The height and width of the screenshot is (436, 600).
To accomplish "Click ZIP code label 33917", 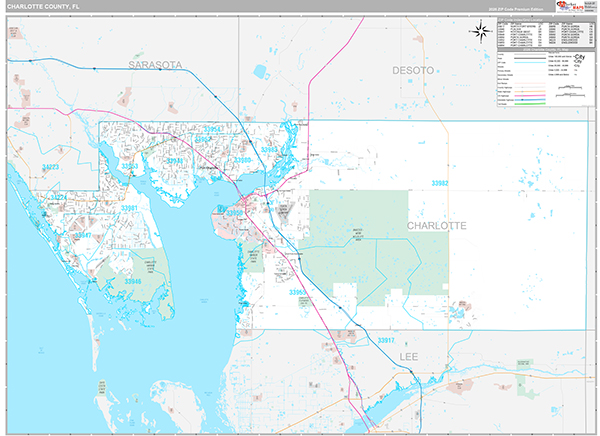I will [x=386, y=340].
